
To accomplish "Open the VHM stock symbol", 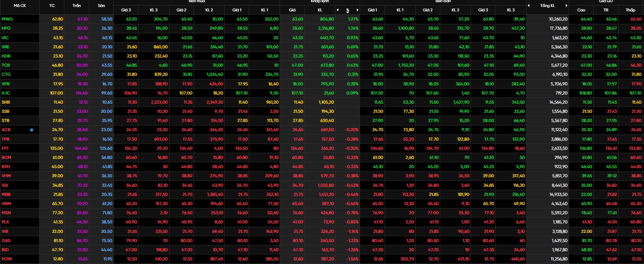I will [x=6, y=176].
